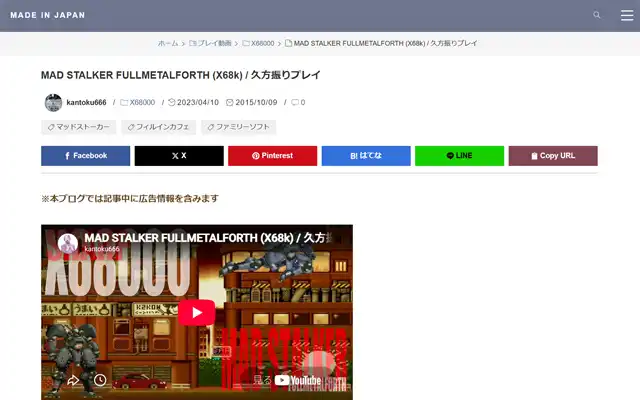Open the hamburger menu in header
This screenshot has width=640, height=400.
627,15
